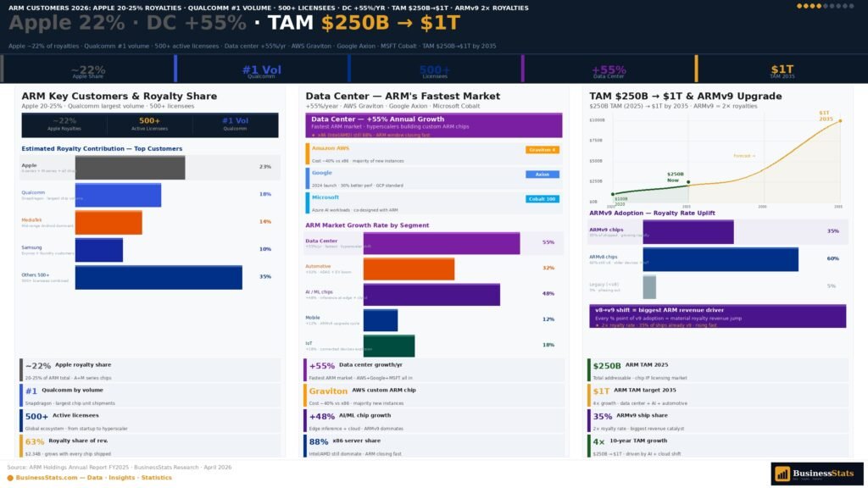Select the last gray pagination dot
This screenshot has width=868, height=488.
coord(851,6)
